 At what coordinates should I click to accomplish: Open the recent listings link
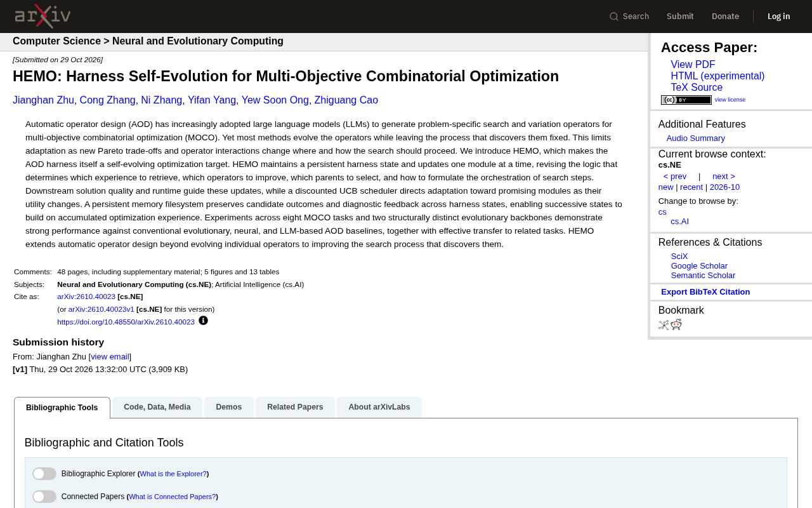tap(691, 187)
